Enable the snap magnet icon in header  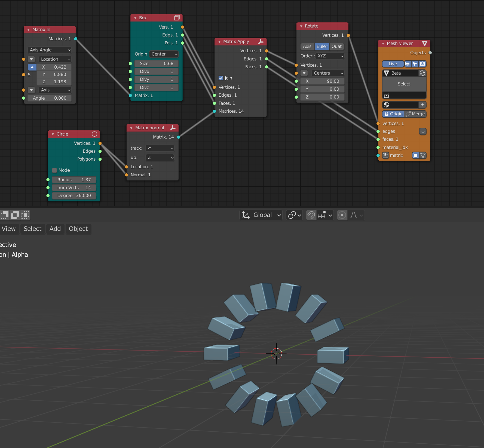(311, 215)
